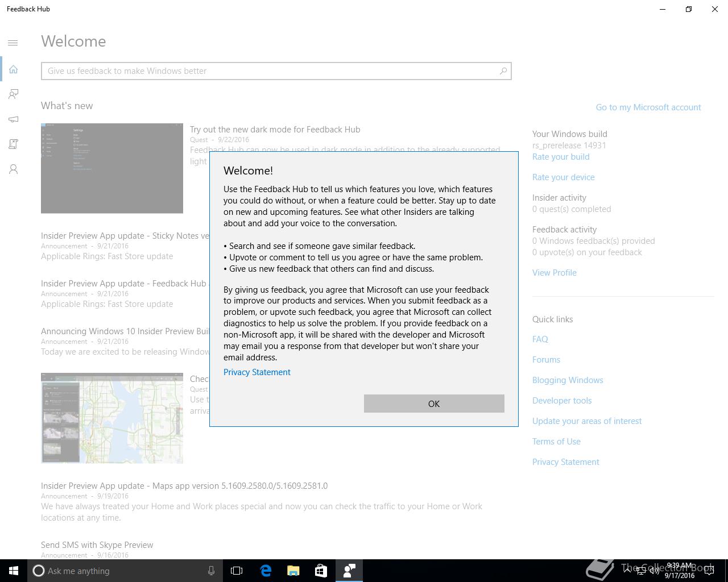Minimize the Feedback Hub window

(x=663, y=9)
